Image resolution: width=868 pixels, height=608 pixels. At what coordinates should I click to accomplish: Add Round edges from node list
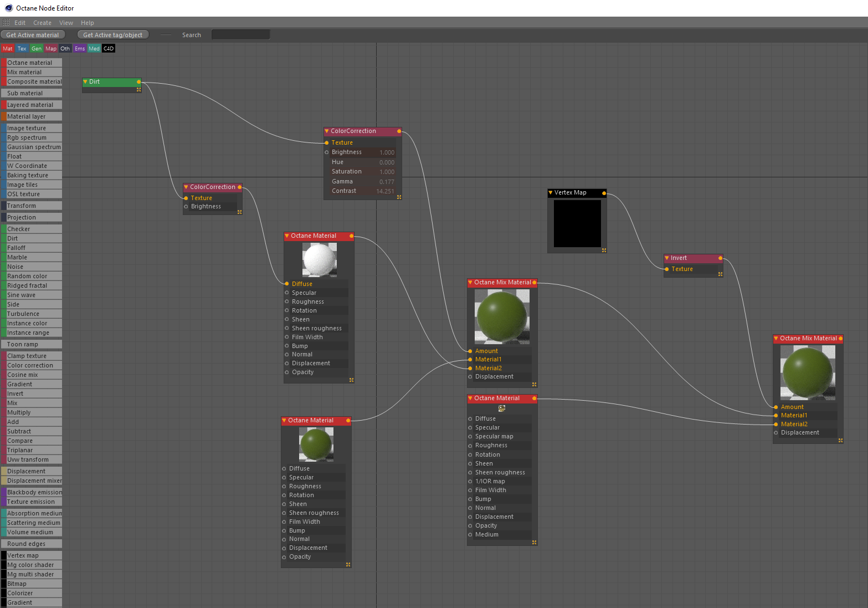[31, 544]
